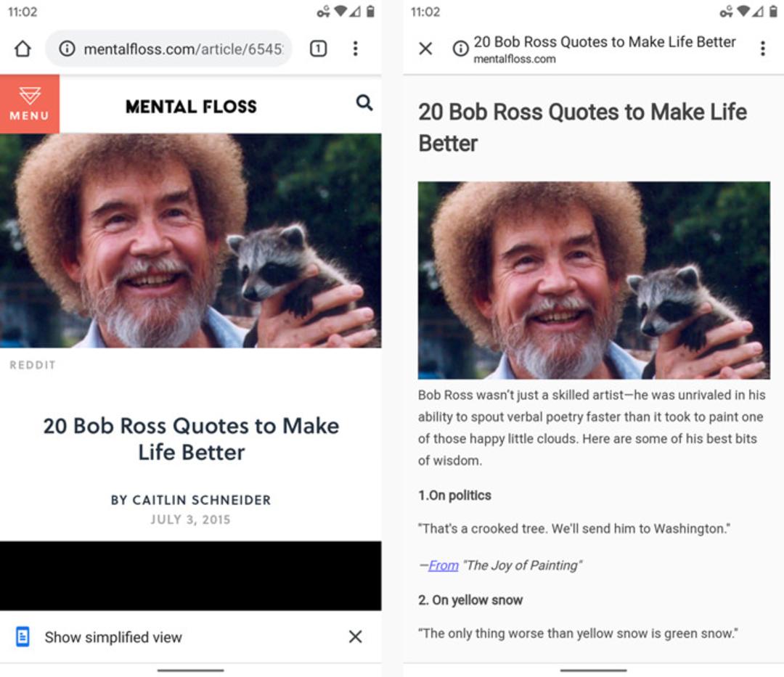
Task: Click the 'From' hyperlink under quote one
Action: point(444,565)
